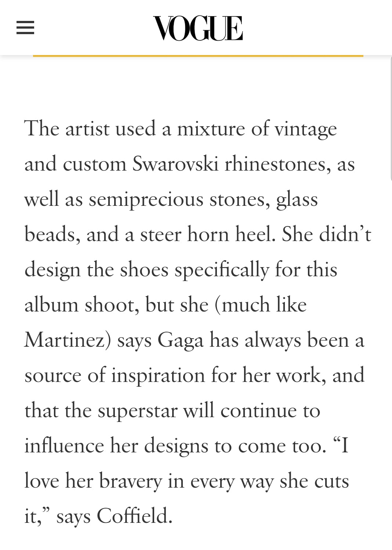Click the word "album" in the article

pyautogui.click(x=51, y=305)
